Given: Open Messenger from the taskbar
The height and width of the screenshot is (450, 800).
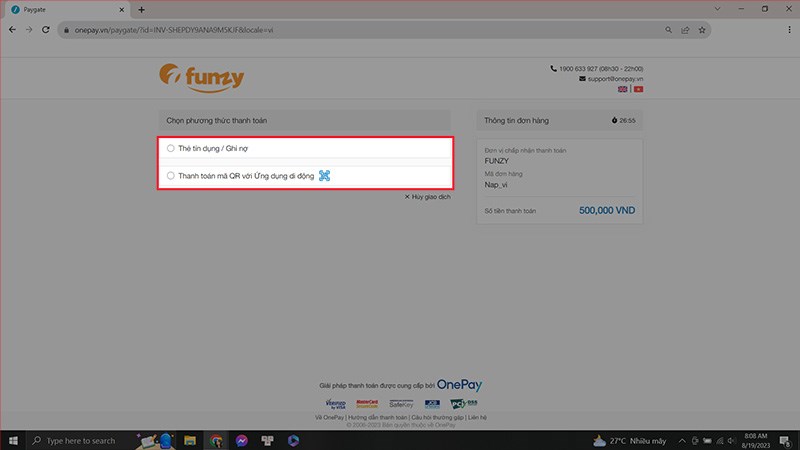Looking at the screenshot, I should click(x=242, y=440).
